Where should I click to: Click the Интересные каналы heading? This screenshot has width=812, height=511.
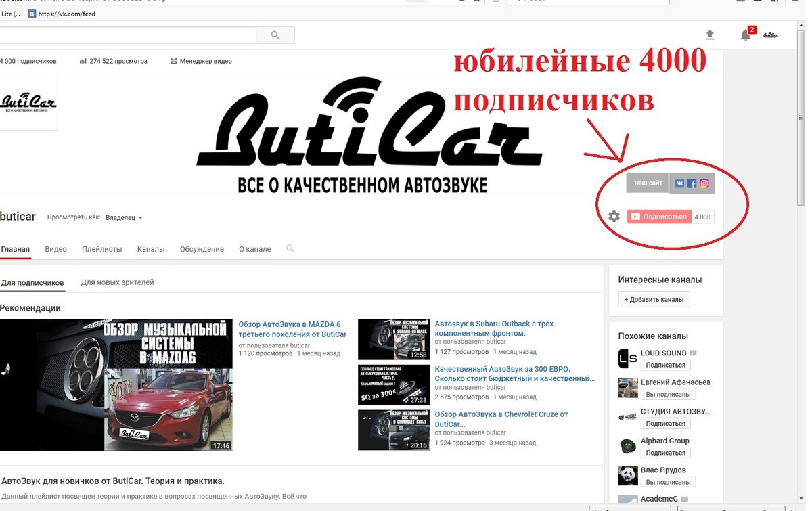[660, 280]
